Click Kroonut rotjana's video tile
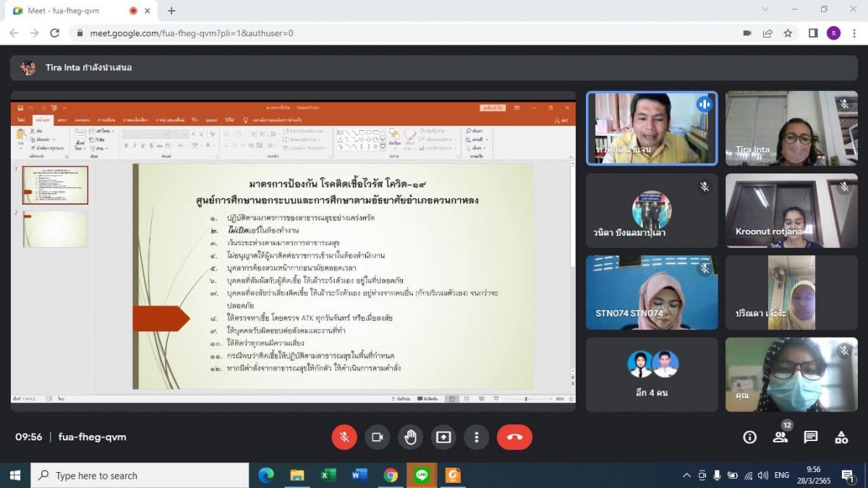The image size is (868, 488). (791, 210)
